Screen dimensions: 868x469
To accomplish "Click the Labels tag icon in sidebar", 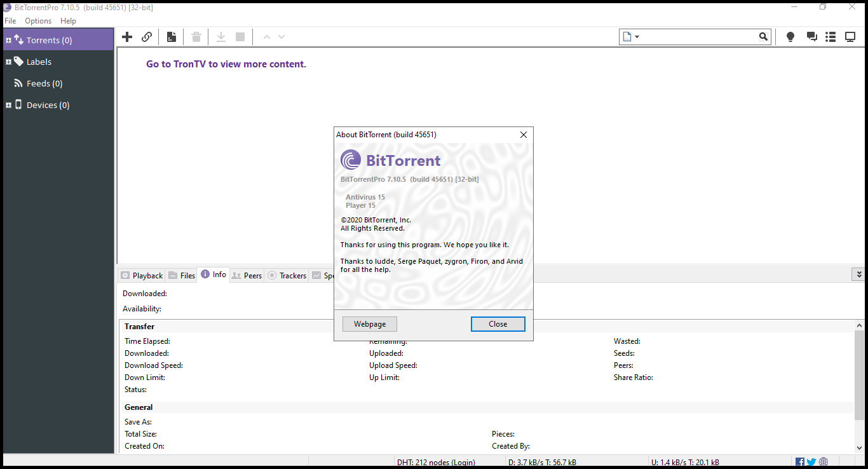I will 18,62.
